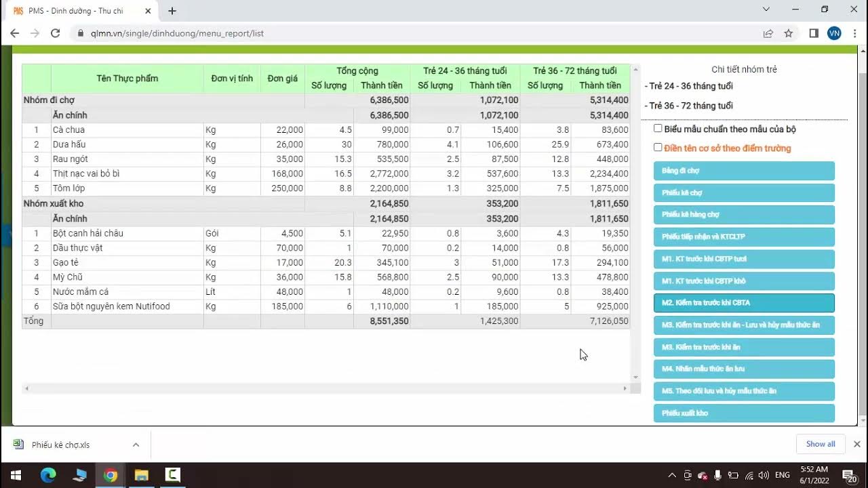The width and height of the screenshot is (868, 488).
Task: Click the first Phiếu kê chợ button
Action: click(x=744, y=192)
